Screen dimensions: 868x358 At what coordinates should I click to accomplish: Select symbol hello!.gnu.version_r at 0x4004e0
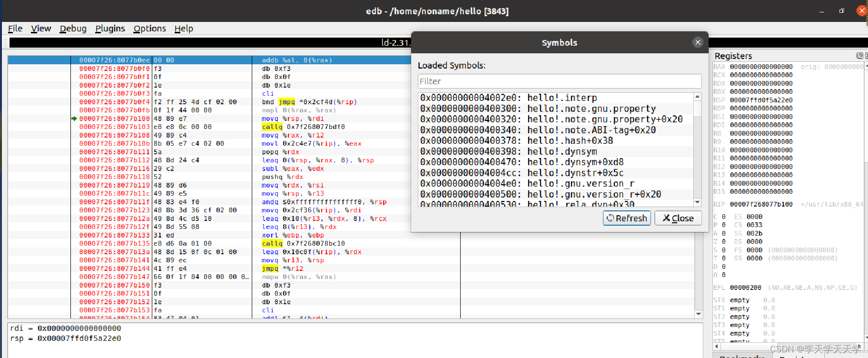(x=556, y=183)
